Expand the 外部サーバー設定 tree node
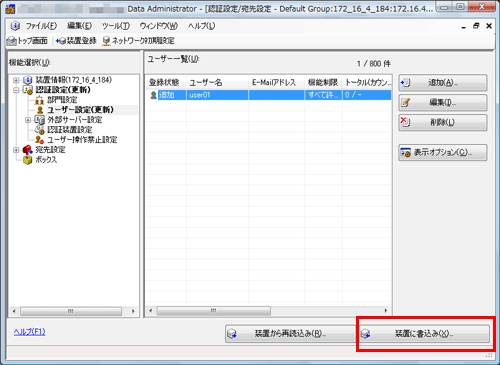This screenshot has width=500, height=365. coord(28,120)
